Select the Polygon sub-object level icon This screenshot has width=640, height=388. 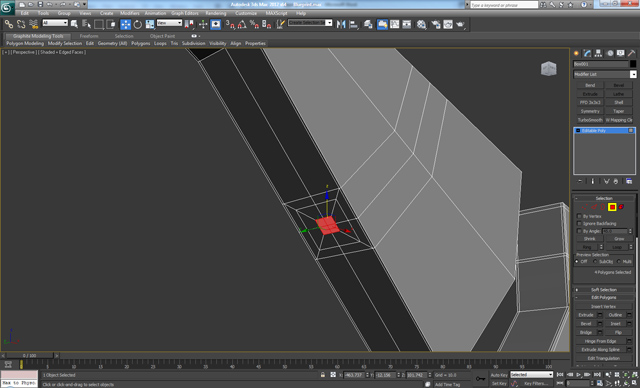coord(612,207)
